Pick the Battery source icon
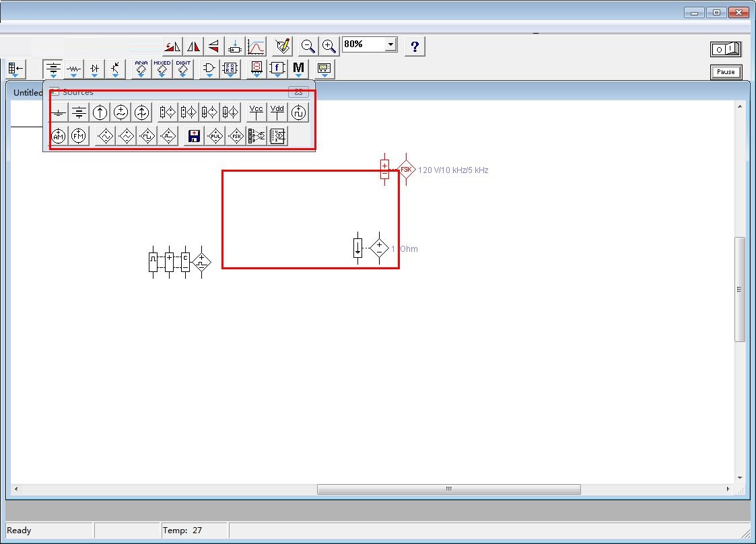 (x=79, y=112)
